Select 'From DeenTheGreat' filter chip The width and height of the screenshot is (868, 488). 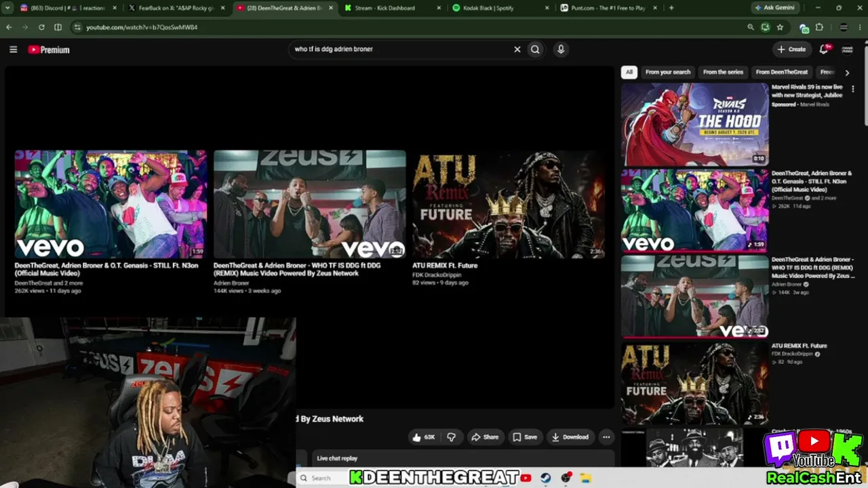click(782, 72)
